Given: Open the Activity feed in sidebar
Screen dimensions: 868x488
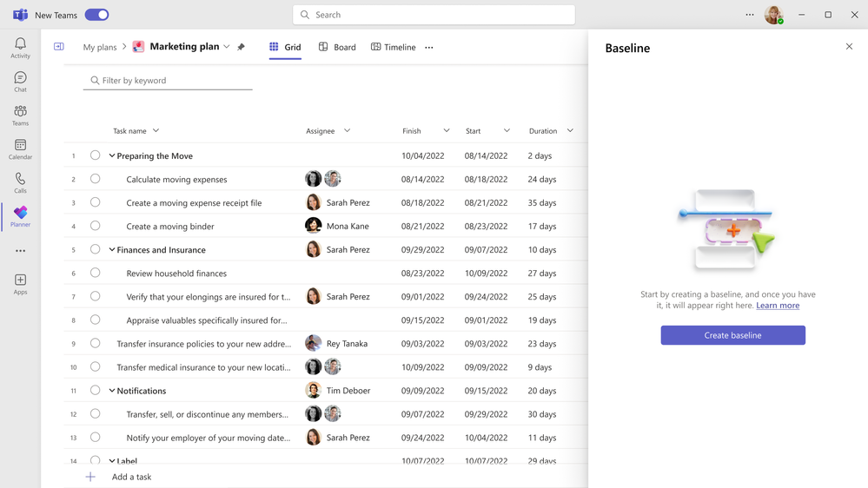Looking at the screenshot, I should (21, 48).
